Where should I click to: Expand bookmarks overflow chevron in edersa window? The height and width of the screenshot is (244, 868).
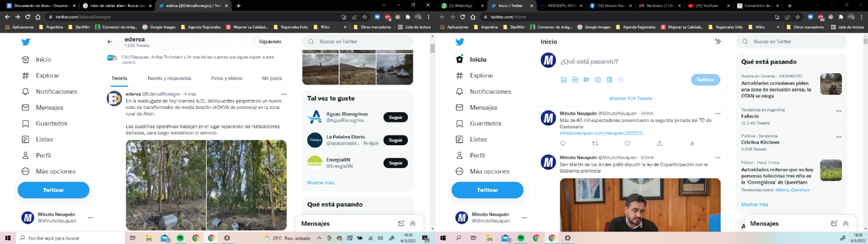(345, 27)
